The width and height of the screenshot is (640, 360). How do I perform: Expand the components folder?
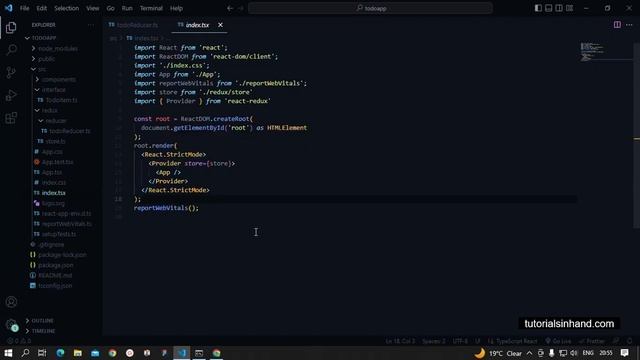(59, 79)
